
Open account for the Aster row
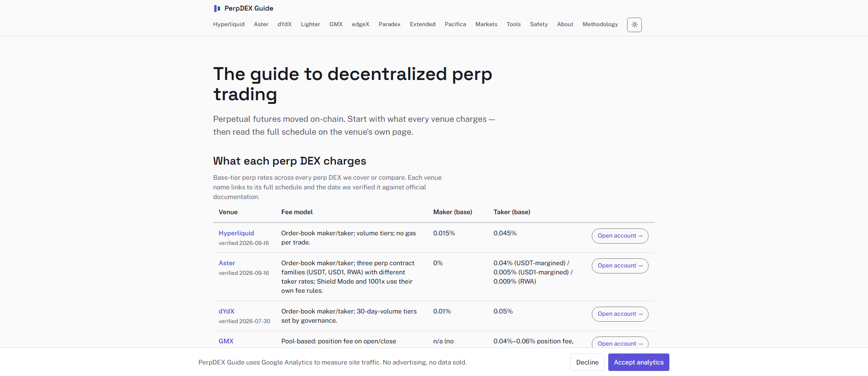click(x=620, y=266)
